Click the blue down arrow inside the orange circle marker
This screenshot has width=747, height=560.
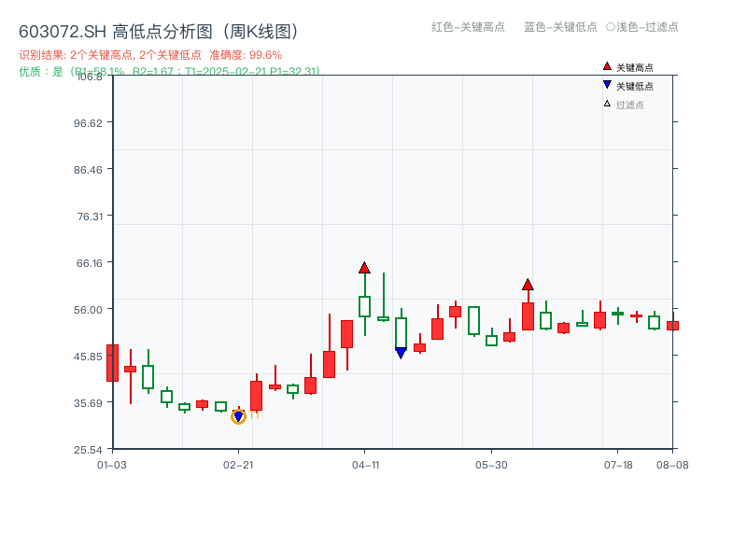(x=237, y=417)
